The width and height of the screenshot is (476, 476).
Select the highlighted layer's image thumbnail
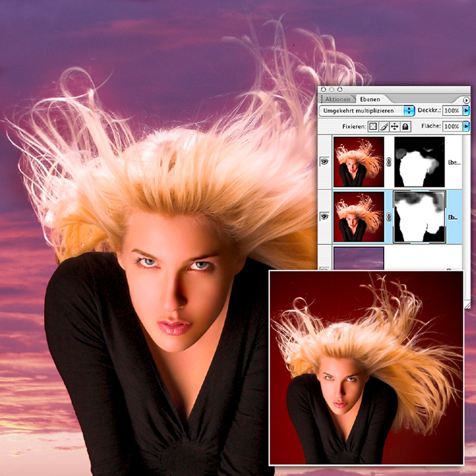[358, 217]
